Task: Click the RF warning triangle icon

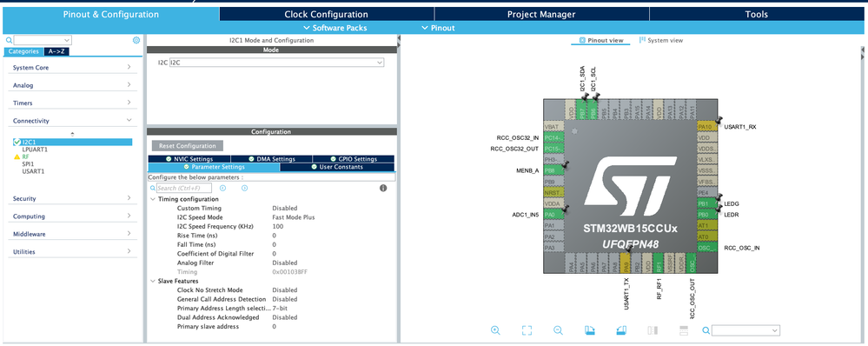Action: 17,156
